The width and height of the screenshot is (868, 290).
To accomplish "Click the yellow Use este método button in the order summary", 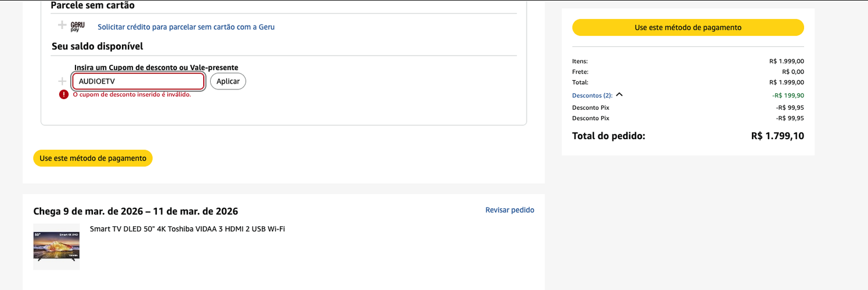I will [x=688, y=27].
